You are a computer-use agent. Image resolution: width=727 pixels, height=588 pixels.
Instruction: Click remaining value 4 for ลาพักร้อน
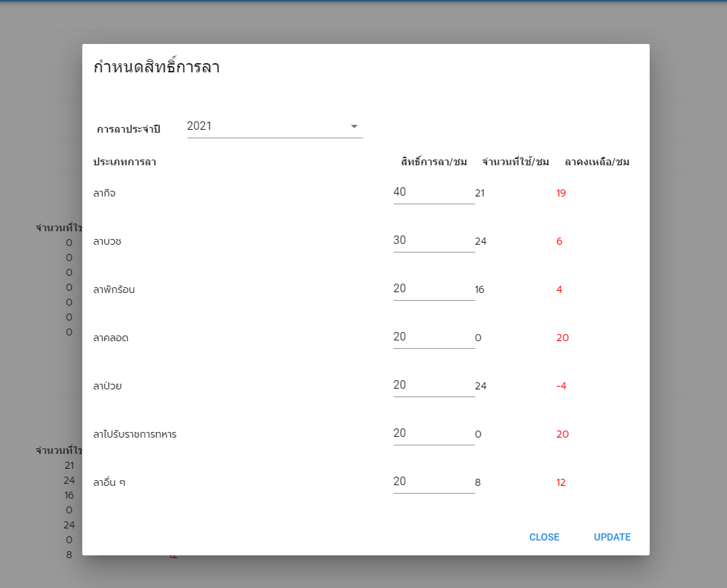(x=559, y=289)
